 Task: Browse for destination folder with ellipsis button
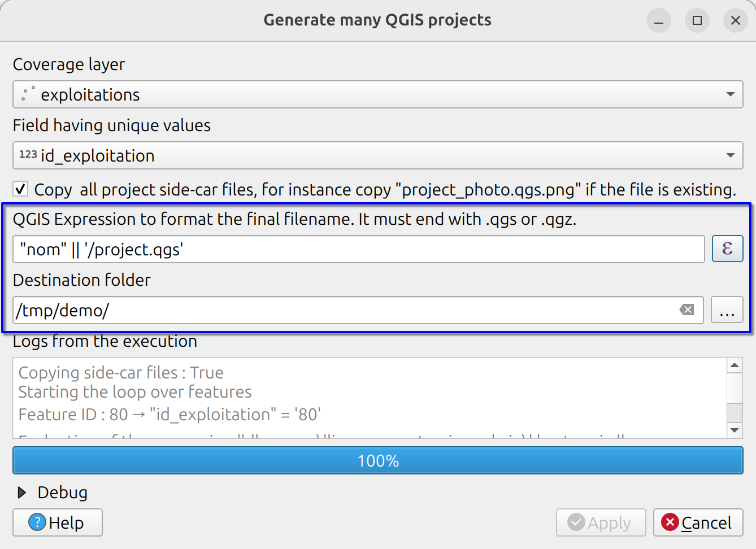pos(727,310)
